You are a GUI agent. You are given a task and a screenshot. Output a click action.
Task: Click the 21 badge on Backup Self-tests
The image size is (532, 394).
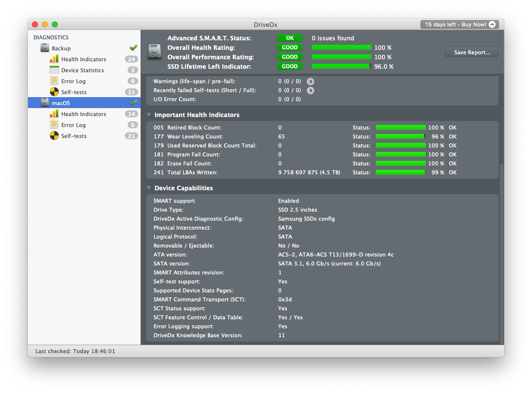click(x=131, y=92)
